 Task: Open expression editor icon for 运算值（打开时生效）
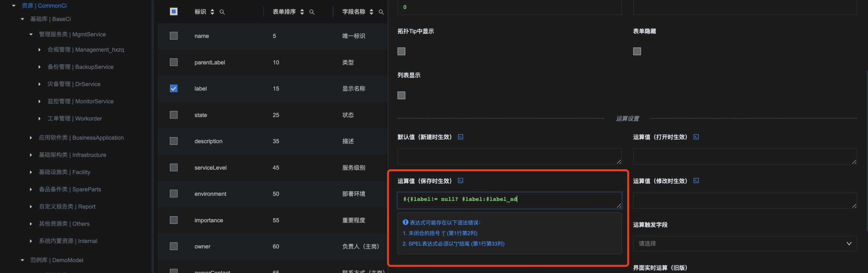[696, 137]
